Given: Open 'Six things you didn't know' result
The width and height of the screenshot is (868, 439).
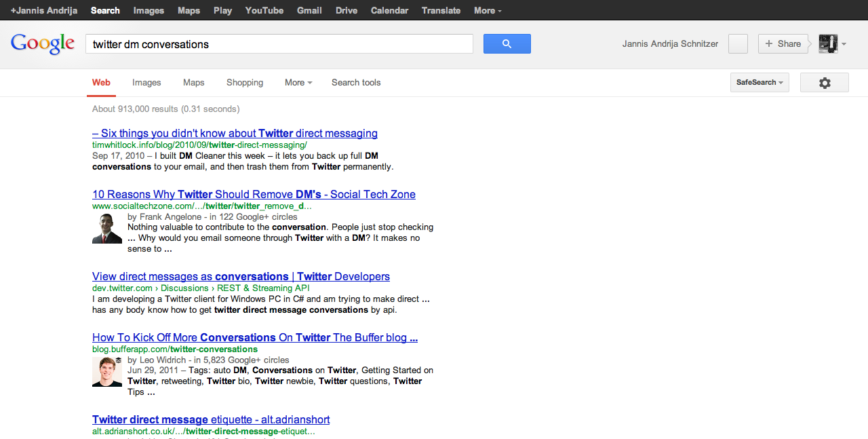Looking at the screenshot, I should click(235, 134).
